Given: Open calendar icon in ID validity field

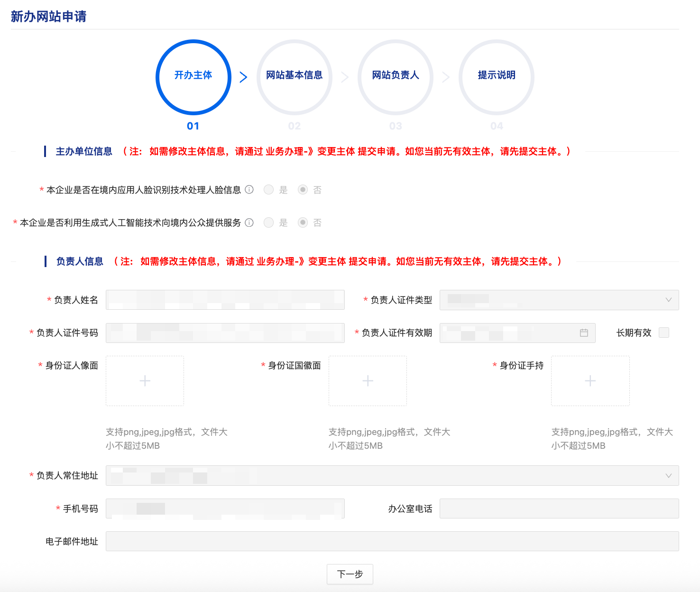Looking at the screenshot, I should [x=584, y=333].
